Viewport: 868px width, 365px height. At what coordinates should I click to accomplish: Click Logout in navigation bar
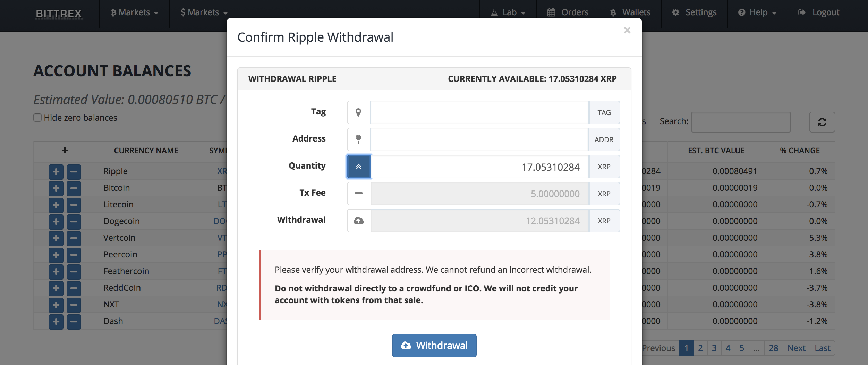pyautogui.click(x=819, y=12)
